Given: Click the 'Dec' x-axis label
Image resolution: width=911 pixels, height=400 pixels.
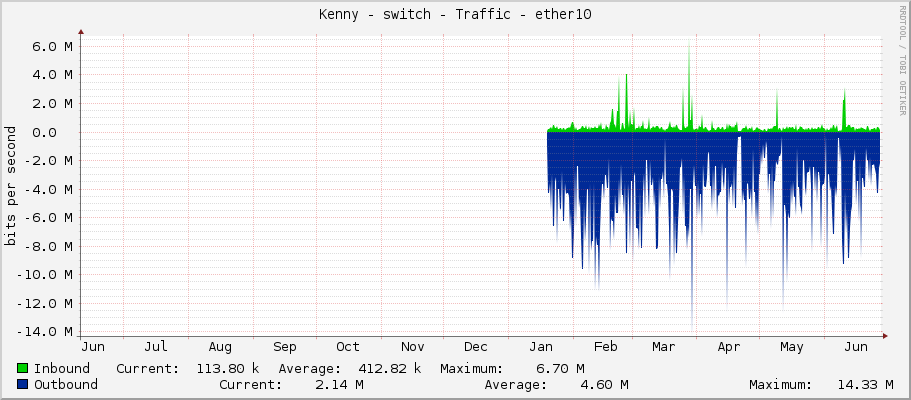Looking at the screenshot, I should (x=476, y=347).
